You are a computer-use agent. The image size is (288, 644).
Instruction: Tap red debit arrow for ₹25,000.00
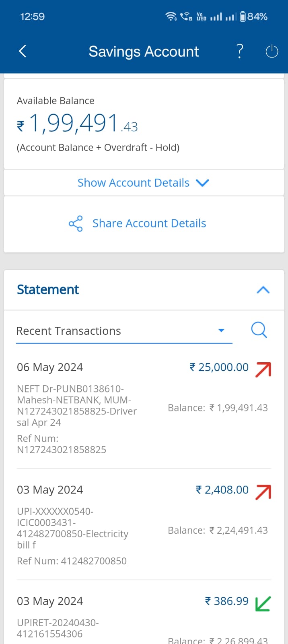tap(263, 369)
